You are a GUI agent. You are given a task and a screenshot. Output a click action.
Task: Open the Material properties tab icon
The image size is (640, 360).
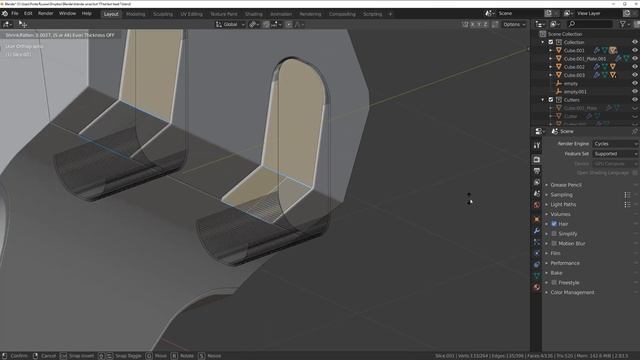tap(537, 287)
